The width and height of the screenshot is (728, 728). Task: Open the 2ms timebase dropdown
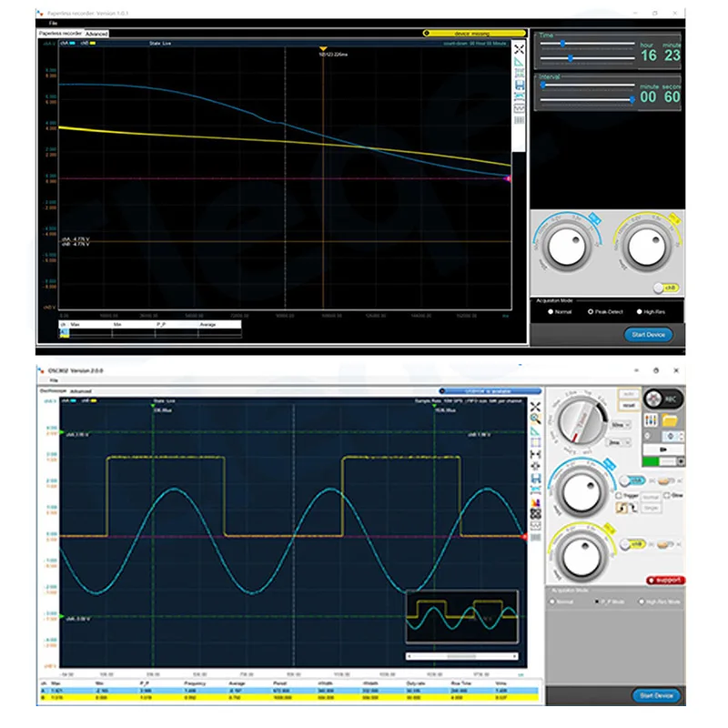pos(618,442)
